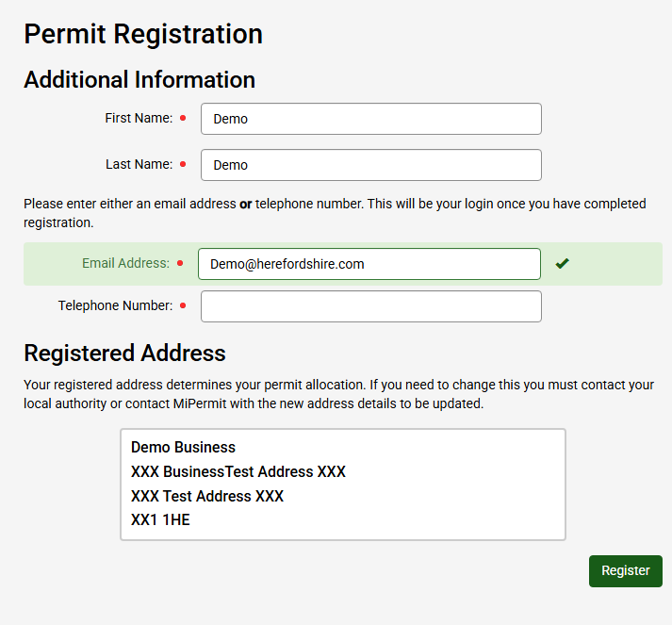672x625 pixels.
Task: Click the red required dot beside Last Name
Action: (183, 165)
